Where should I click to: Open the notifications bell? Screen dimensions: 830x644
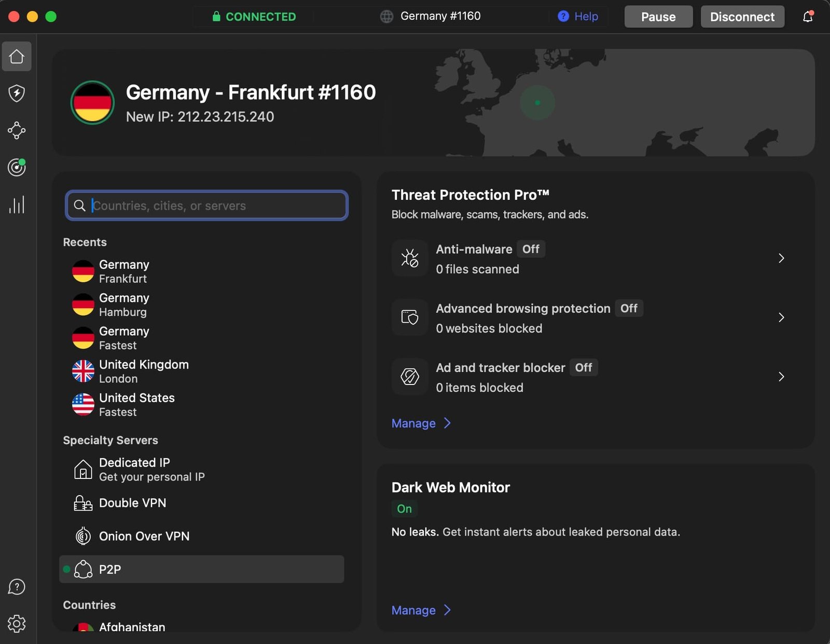coord(808,17)
